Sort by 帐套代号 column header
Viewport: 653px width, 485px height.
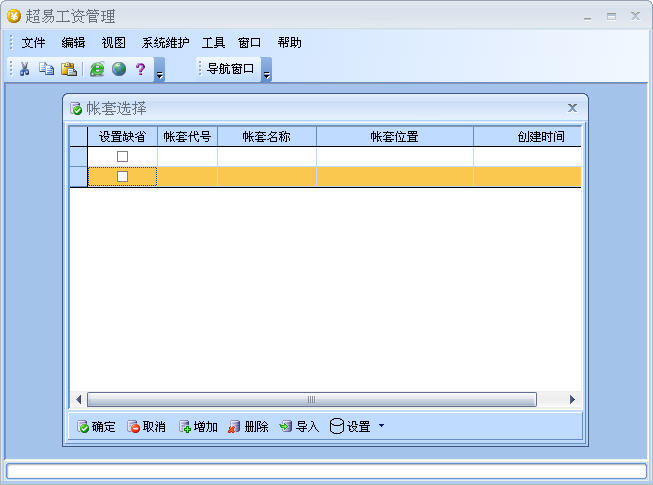187,137
